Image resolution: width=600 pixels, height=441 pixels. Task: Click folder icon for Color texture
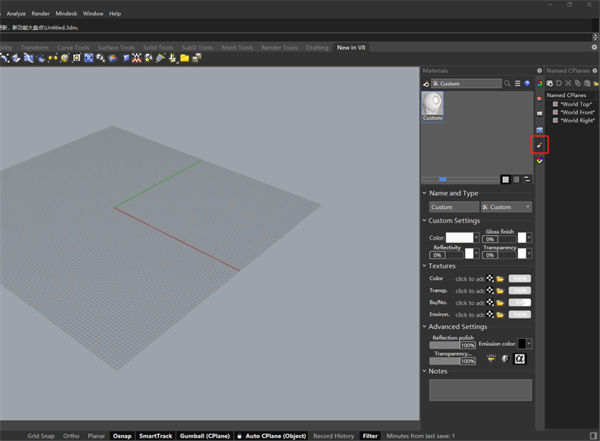point(499,278)
